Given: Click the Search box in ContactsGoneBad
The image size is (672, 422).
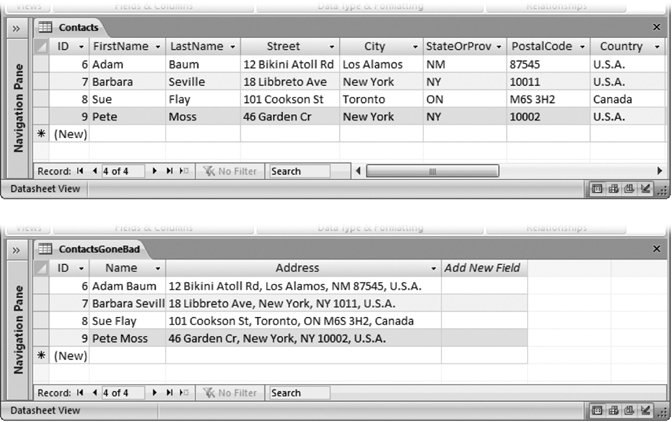Looking at the screenshot, I should pos(300,393).
